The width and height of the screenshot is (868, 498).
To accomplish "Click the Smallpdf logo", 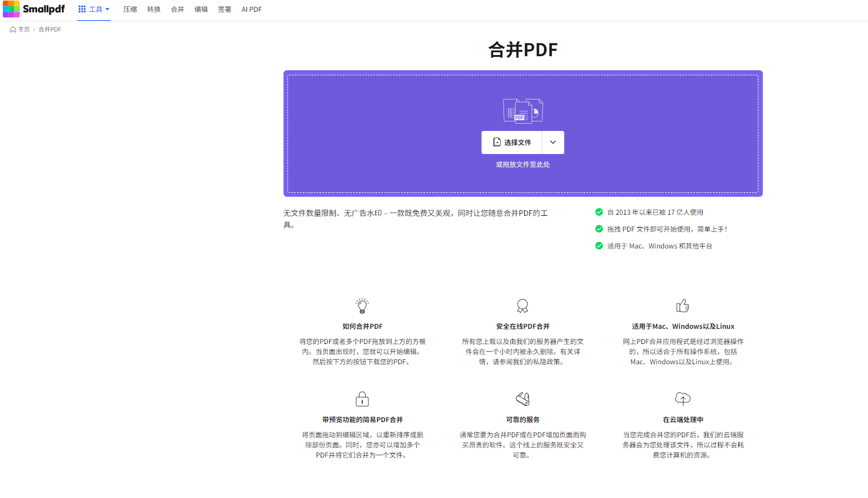I will (x=34, y=9).
